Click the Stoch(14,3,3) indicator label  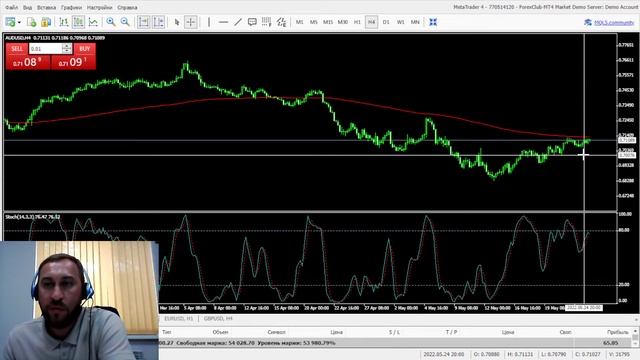[x=33, y=217]
